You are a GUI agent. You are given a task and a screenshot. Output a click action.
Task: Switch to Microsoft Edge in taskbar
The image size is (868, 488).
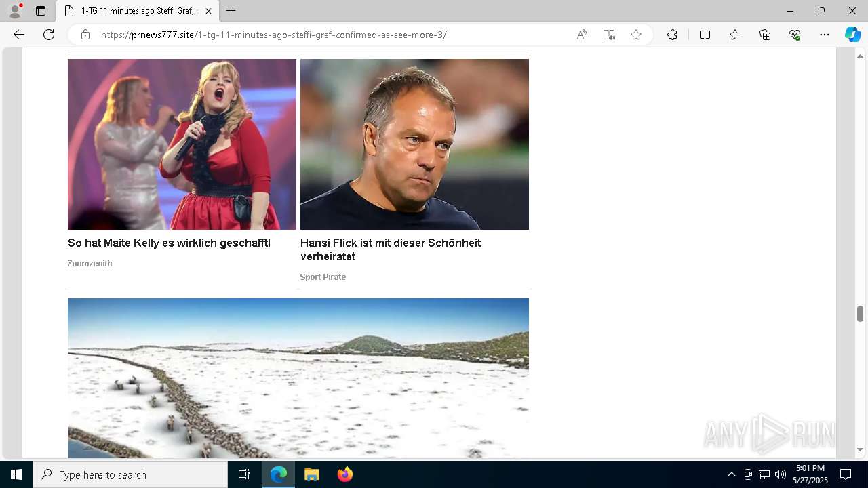pos(279,474)
